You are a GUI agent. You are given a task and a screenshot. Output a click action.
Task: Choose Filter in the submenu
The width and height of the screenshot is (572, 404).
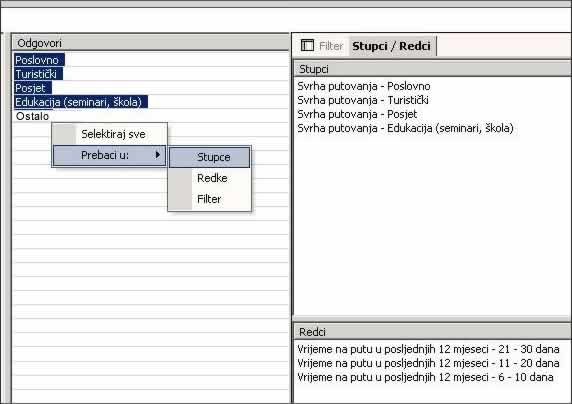point(209,199)
